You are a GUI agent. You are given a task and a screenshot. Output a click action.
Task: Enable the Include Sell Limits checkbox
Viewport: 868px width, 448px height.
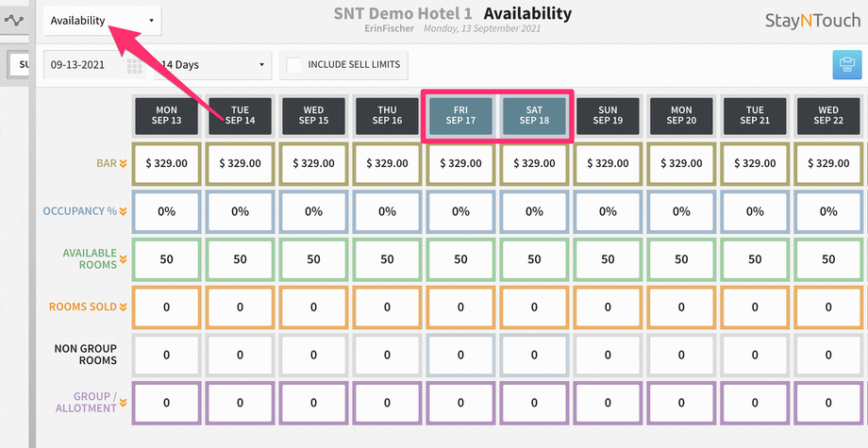tap(294, 65)
